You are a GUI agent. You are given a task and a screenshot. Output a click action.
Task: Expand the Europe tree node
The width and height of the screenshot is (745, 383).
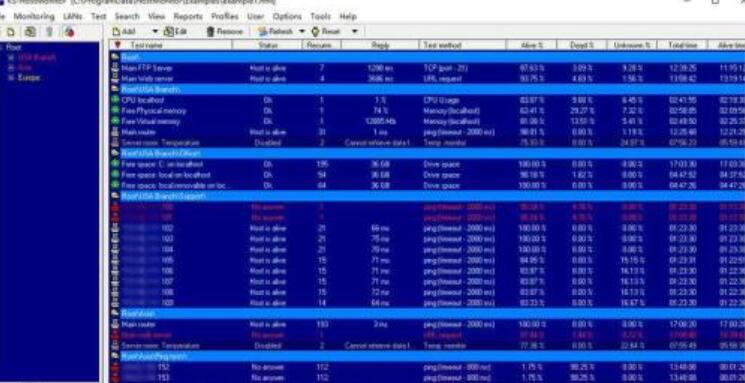pyautogui.click(x=10, y=77)
